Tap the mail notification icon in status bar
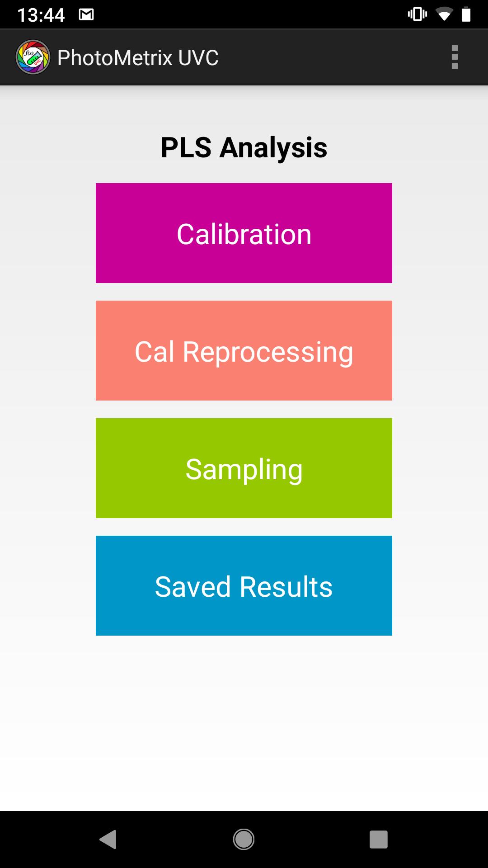488x868 pixels. (x=86, y=15)
